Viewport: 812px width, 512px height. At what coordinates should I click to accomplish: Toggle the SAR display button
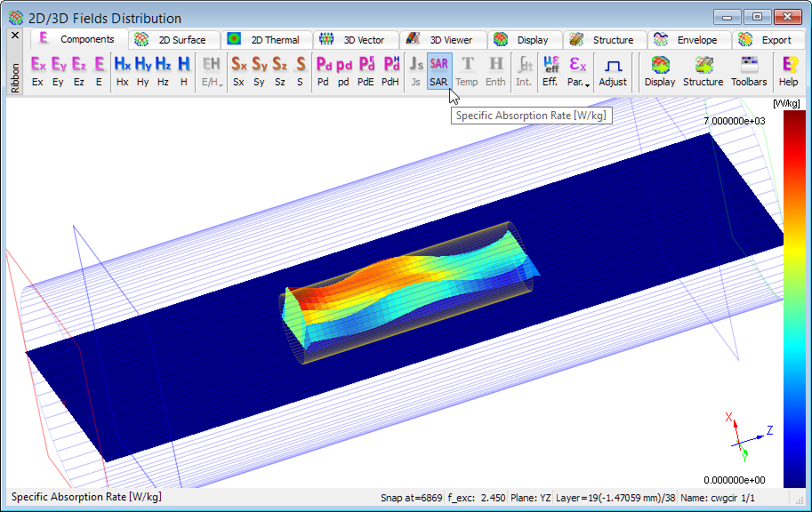pyautogui.click(x=438, y=70)
